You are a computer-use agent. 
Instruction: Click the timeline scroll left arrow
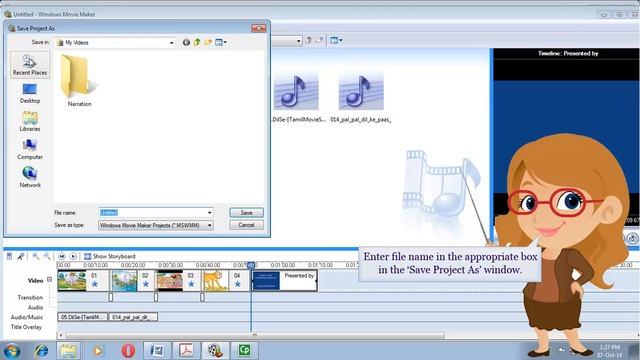tap(61, 335)
